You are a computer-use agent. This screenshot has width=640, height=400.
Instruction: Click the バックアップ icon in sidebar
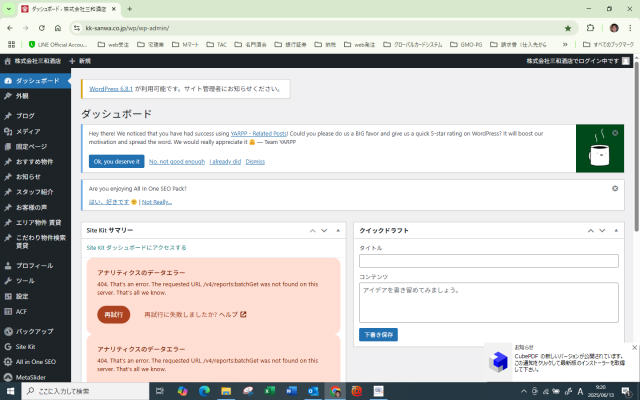(8, 331)
